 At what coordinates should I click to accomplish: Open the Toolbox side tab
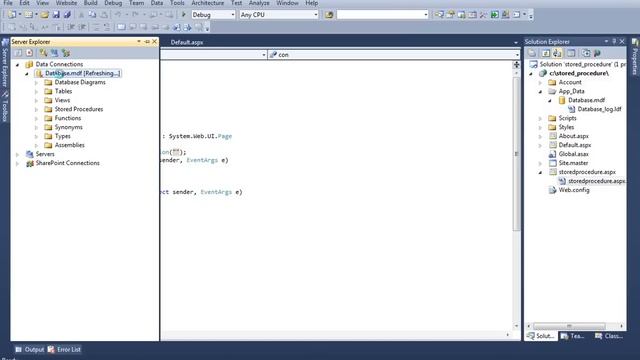pyautogui.click(x=5, y=106)
